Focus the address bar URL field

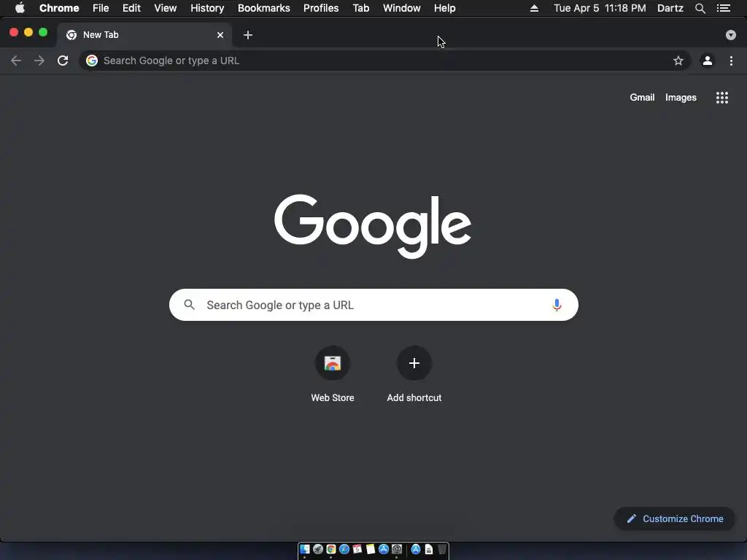click(385, 61)
